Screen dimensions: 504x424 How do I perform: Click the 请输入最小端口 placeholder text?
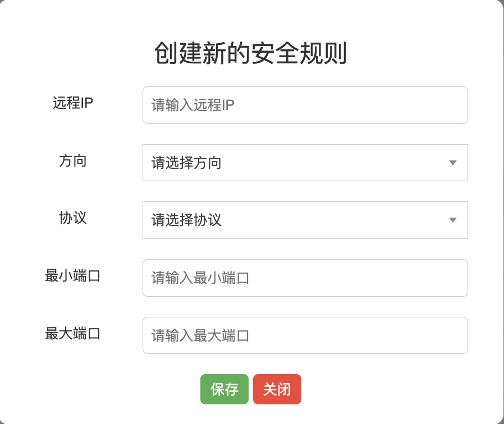click(x=200, y=278)
